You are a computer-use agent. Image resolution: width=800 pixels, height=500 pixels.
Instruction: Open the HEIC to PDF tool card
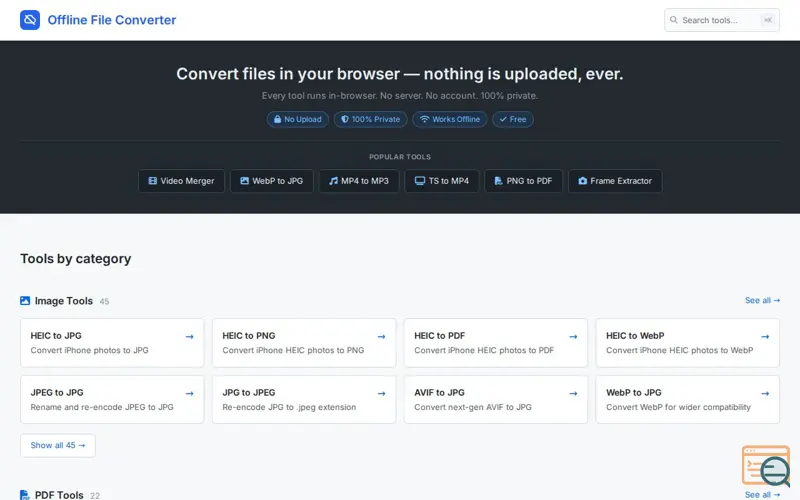496,343
